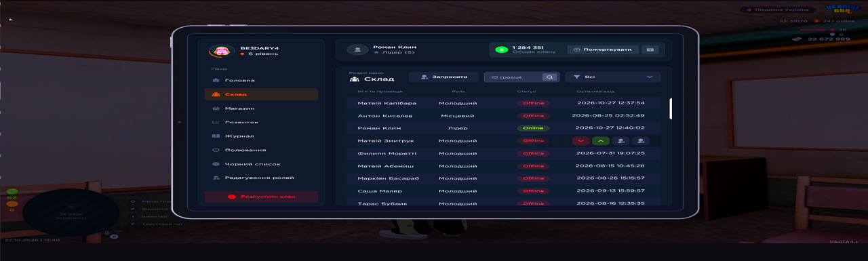The width and height of the screenshot is (868, 261).
Task: Promote Матвій Змитрук with green arrow
Action: pos(600,141)
